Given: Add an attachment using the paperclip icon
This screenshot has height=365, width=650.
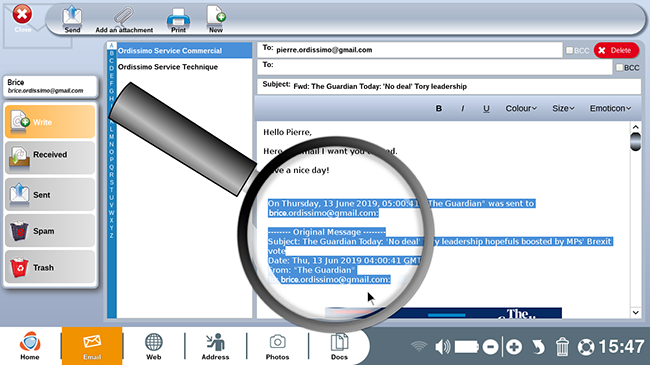Looking at the screenshot, I should [124, 19].
